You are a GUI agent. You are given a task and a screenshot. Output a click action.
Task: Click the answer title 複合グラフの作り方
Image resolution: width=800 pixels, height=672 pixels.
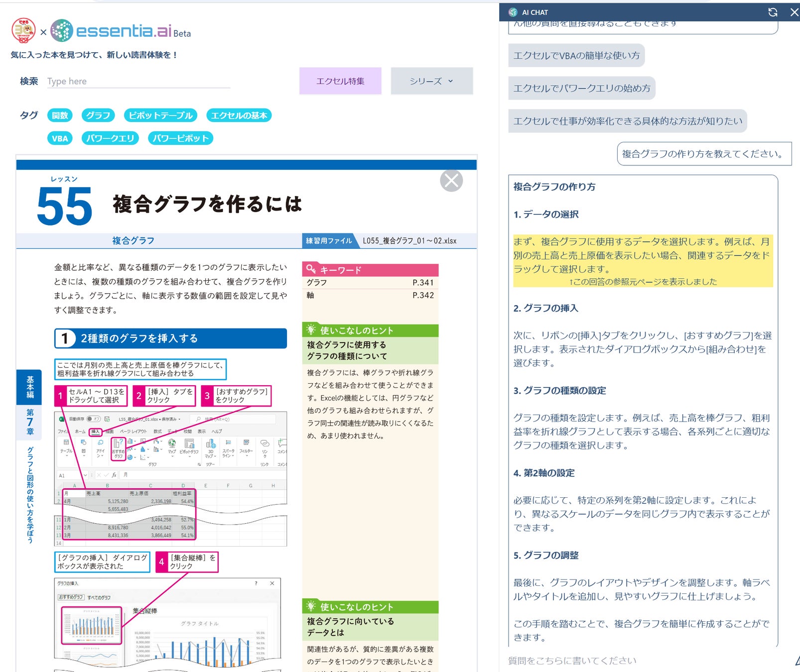[x=554, y=187]
